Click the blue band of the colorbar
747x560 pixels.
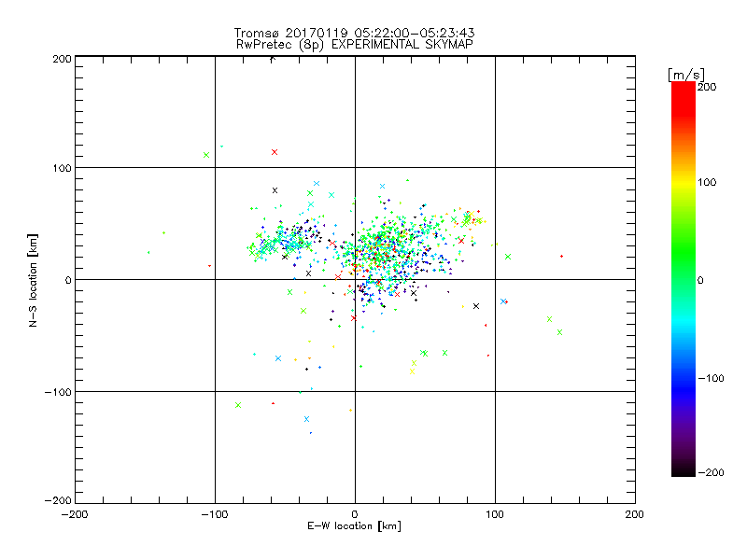tap(684, 386)
